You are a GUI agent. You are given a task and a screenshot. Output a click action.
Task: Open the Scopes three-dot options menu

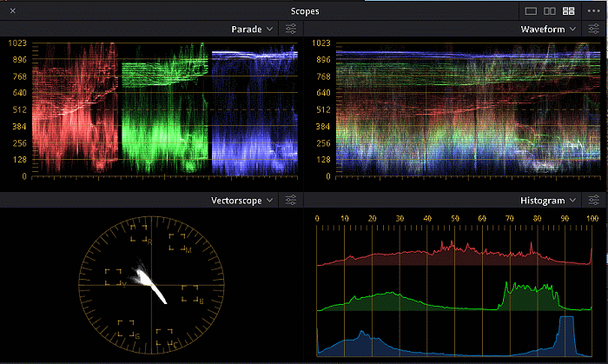pyautogui.click(x=593, y=10)
